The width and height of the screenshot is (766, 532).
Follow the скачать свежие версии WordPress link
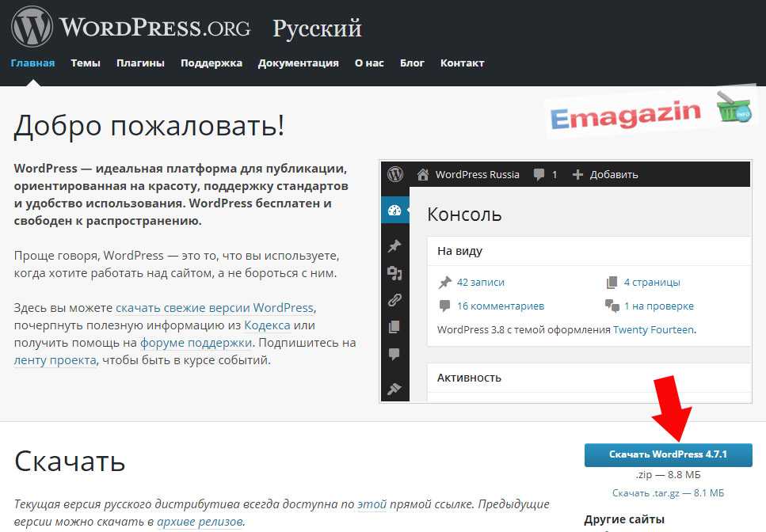tap(215, 308)
